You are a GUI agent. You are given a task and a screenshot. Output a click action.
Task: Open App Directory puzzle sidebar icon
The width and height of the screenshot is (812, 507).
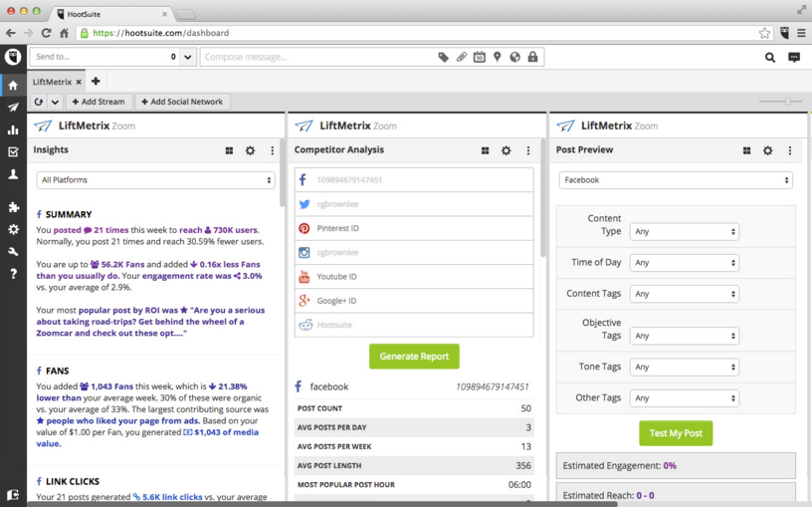tap(13, 207)
